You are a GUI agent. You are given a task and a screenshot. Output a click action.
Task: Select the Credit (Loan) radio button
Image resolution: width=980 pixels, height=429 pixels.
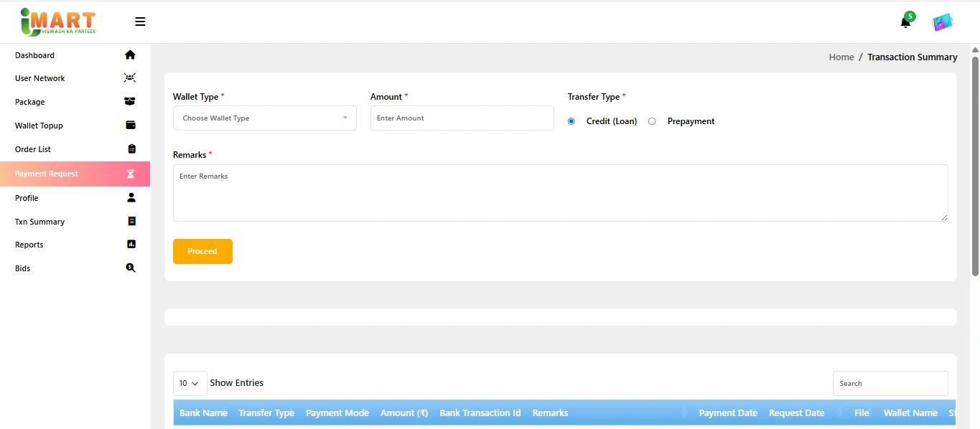pos(571,121)
